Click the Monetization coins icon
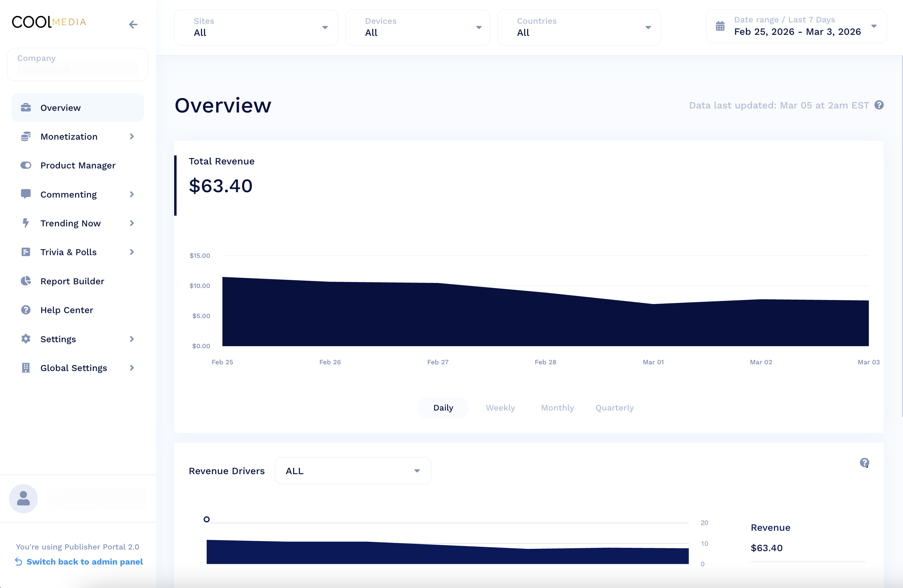Screen dimensions: 903x588 tap(26, 137)
